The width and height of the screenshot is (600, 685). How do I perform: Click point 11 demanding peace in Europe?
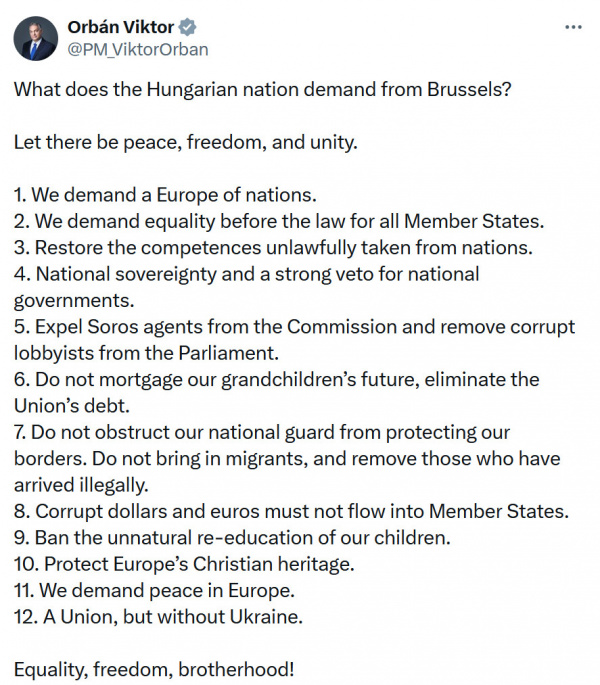pyautogui.click(x=153, y=590)
